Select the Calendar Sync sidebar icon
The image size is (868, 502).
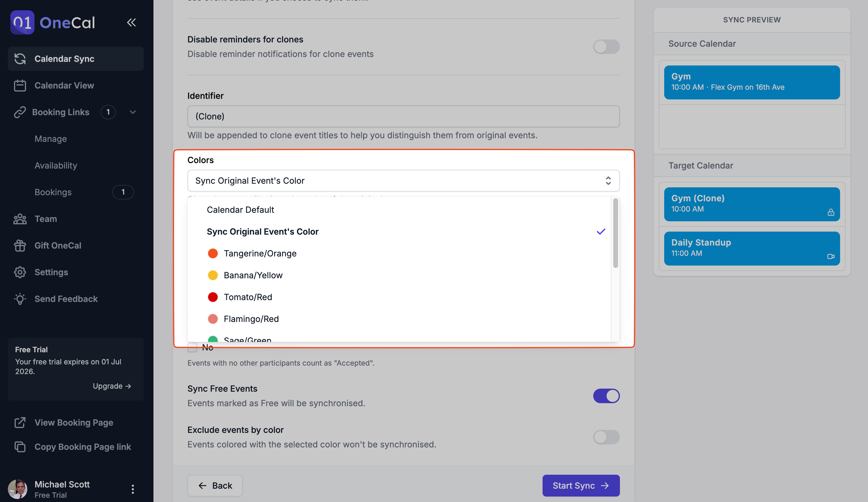tap(20, 59)
